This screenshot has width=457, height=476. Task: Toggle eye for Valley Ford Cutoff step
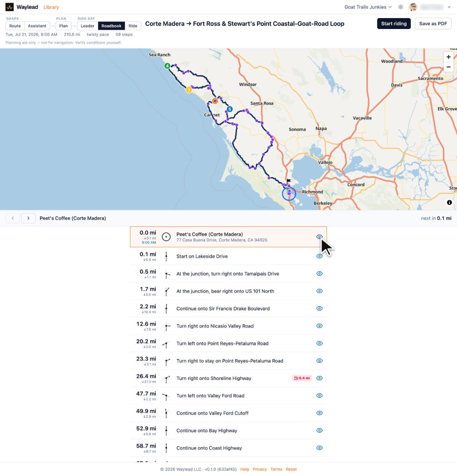[x=319, y=413]
